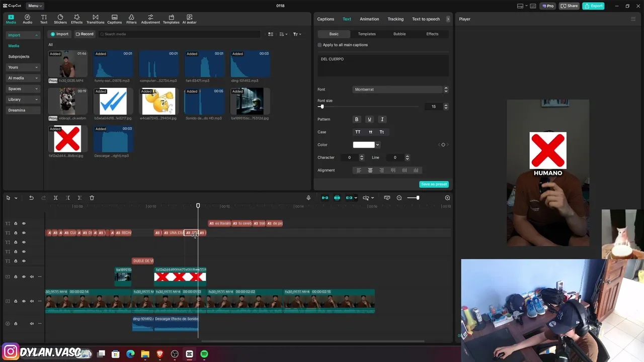Click the Import media button
This screenshot has width=644, height=362.
(59, 34)
